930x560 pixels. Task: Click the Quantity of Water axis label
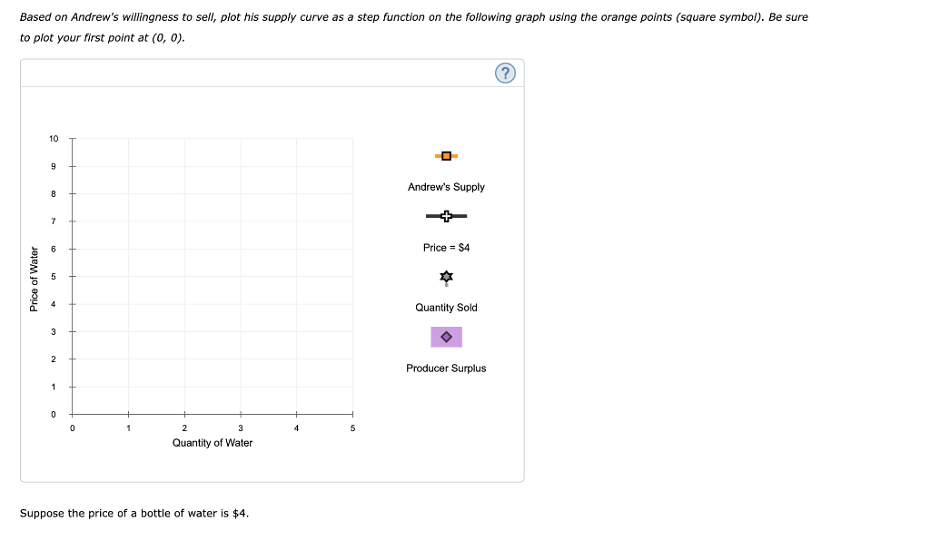pos(213,443)
